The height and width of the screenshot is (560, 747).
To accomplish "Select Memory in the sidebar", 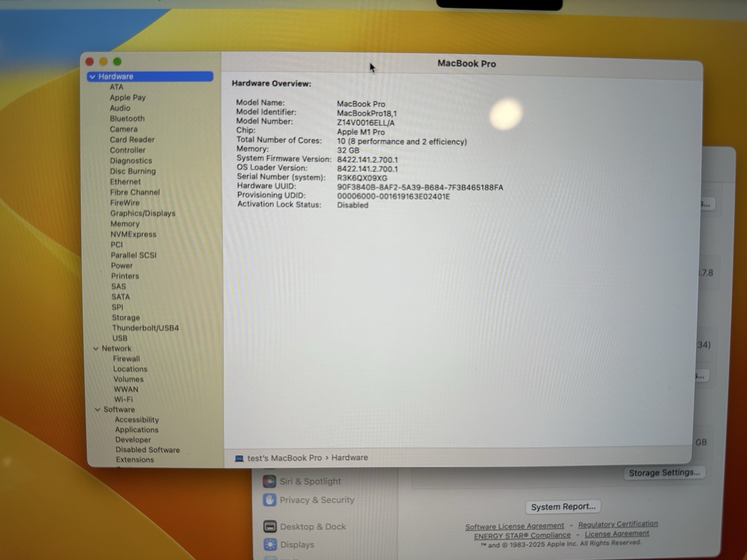I will [125, 224].
